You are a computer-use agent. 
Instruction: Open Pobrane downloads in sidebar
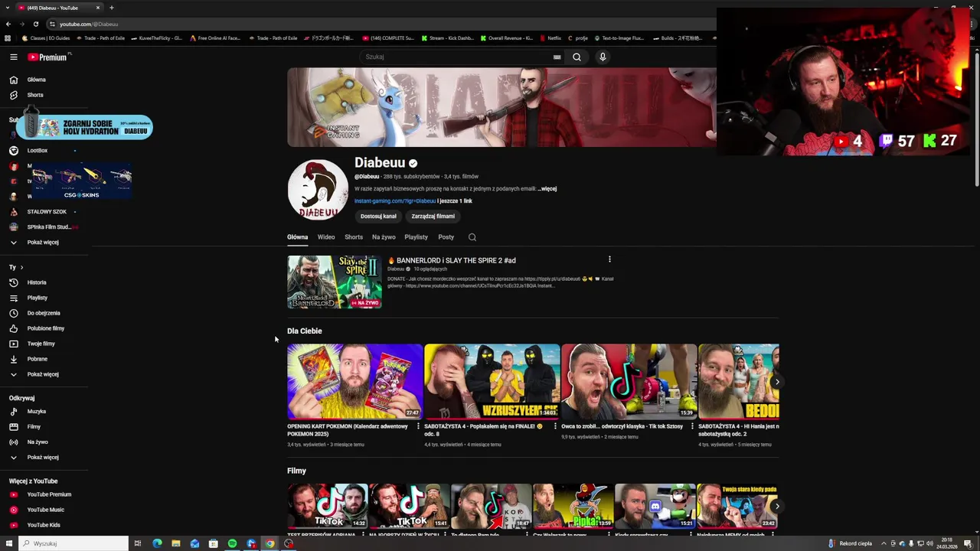[x=37, y=359]
